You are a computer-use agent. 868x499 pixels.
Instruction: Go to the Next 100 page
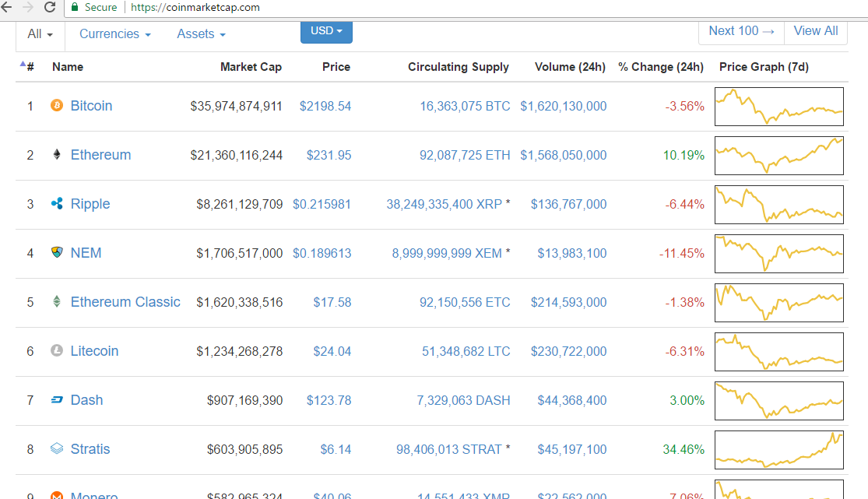(741, 31)
